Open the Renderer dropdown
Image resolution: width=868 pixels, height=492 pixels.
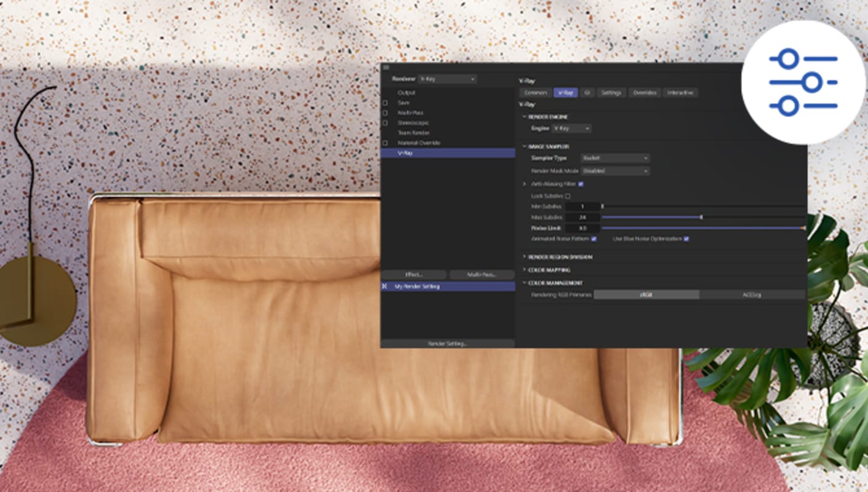pyautogui.click(x=447, y=79)
